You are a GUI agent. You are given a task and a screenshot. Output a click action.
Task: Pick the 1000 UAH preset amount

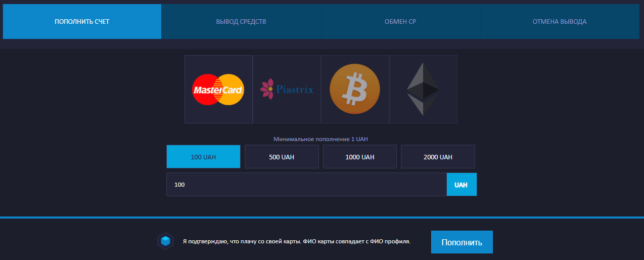(360, 157)
